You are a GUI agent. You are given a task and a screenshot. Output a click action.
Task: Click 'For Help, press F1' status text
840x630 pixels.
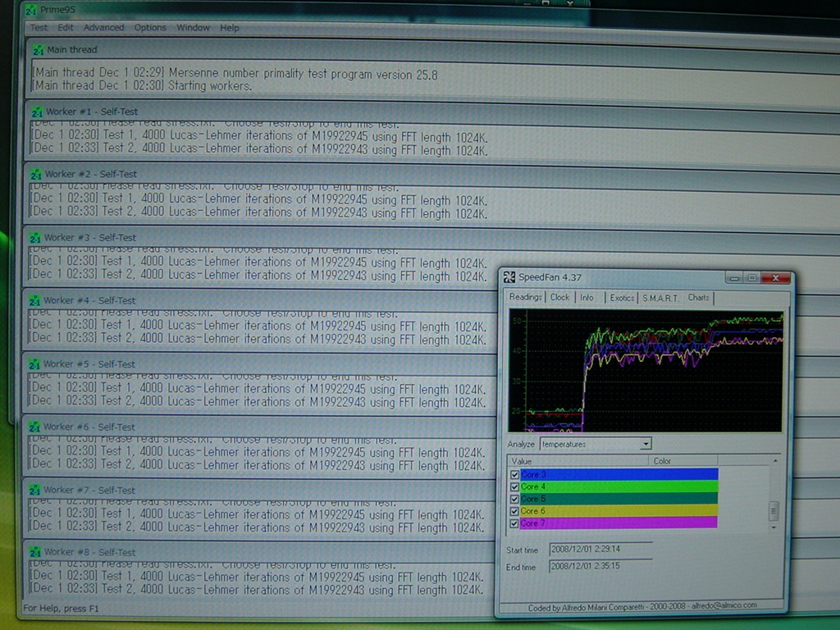coord(61,609)
